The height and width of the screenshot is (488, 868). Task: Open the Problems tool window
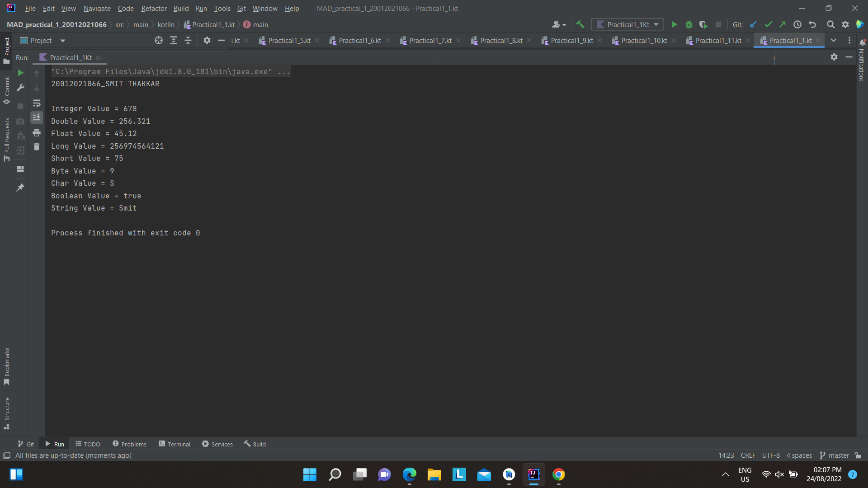coord(129,444)
